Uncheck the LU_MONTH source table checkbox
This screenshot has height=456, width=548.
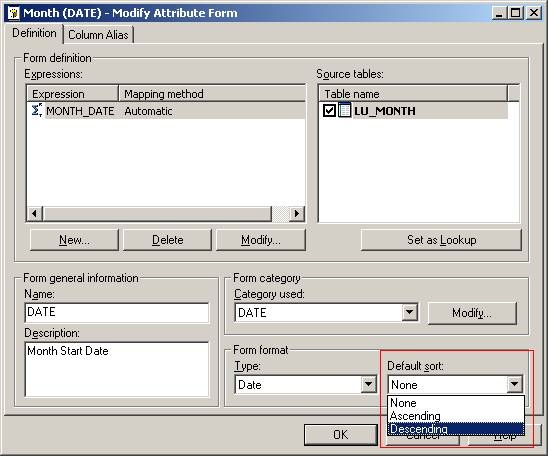329,111
